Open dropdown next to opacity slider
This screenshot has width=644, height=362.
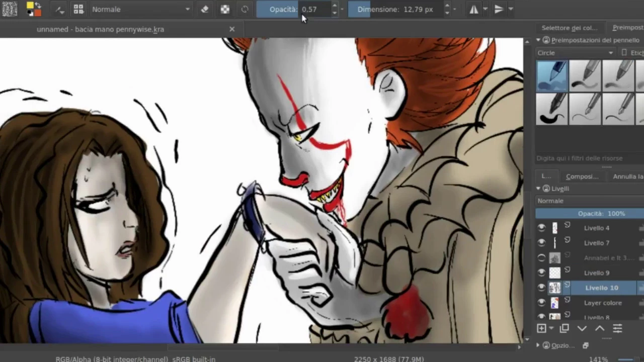pyautogui.click(x=342, y=9)
